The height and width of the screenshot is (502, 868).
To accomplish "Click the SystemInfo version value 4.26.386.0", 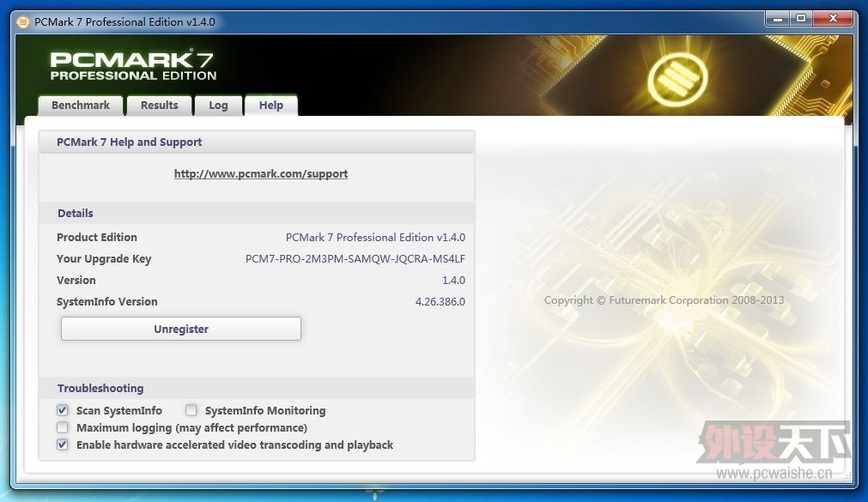I will point(440,302).
